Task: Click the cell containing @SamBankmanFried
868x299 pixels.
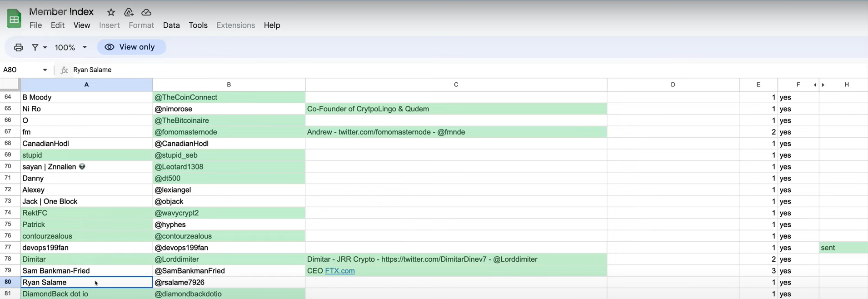Action: (x=228, y=271)
